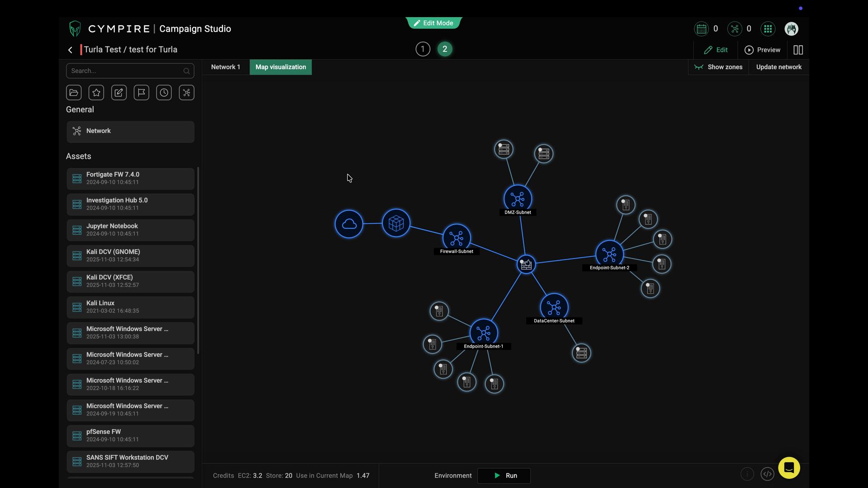Image resolution: width=868 pixels, height=488 pixels.
Task: Open the user avatar menu
Action: coord(791,29)
